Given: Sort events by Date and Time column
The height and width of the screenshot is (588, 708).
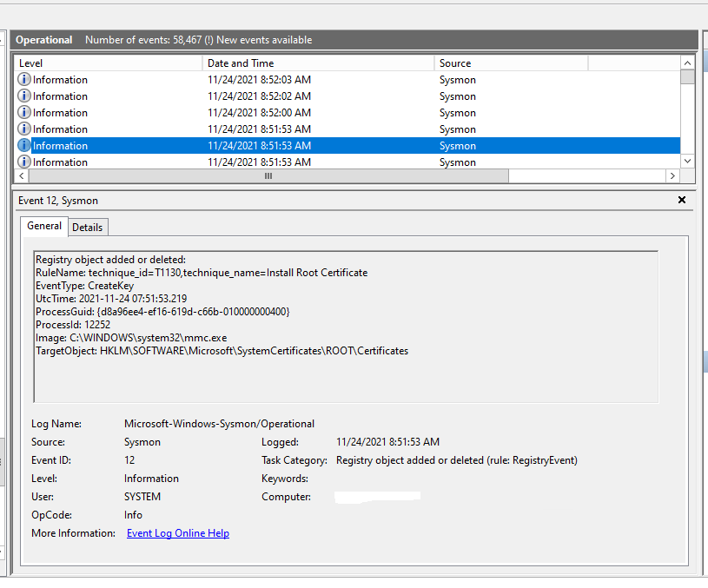Looking at the screenshot, I should pos(318,63).
